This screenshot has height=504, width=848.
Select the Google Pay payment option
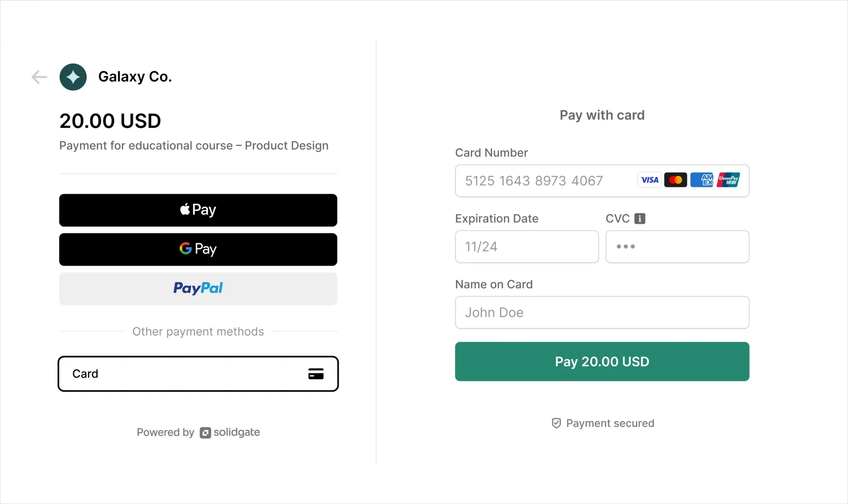coord(198,249)
